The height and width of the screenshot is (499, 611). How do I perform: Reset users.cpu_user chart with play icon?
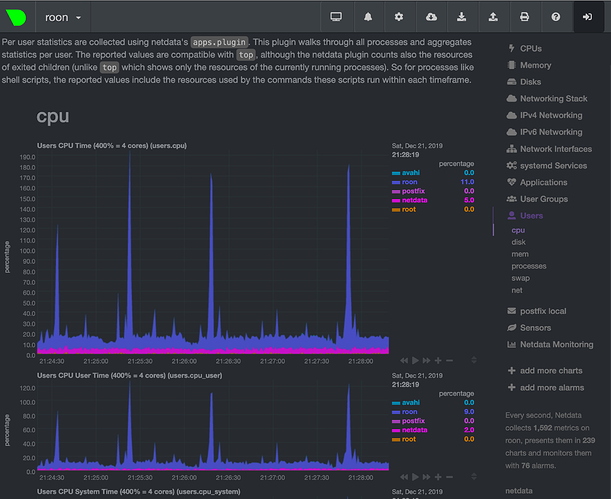point(415,477)
